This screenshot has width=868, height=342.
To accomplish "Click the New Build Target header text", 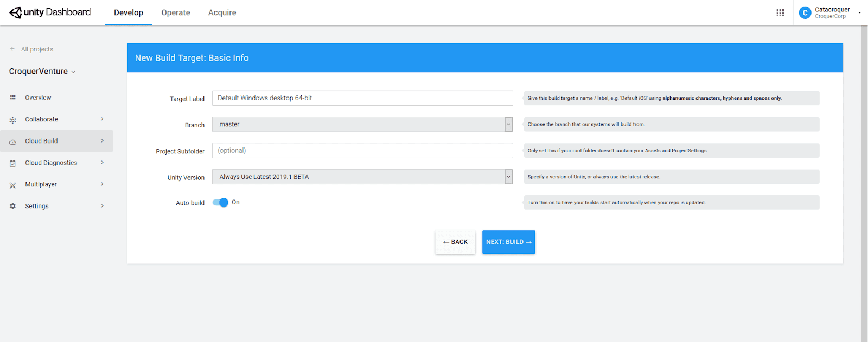I will click(192, 58).
